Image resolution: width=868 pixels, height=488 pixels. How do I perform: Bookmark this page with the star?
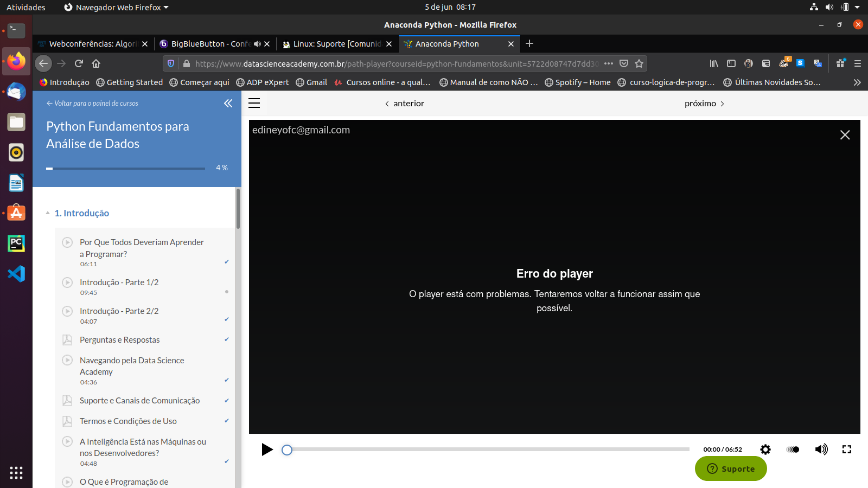[x=639, y=63]
